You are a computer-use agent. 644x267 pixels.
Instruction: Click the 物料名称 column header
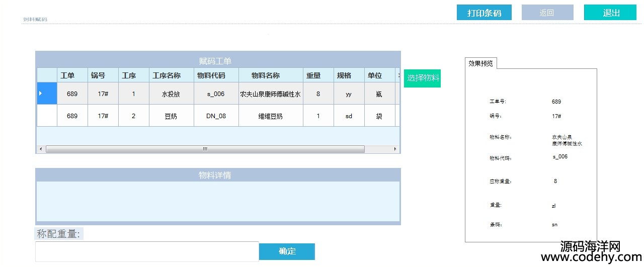click(x=270, y=75)
